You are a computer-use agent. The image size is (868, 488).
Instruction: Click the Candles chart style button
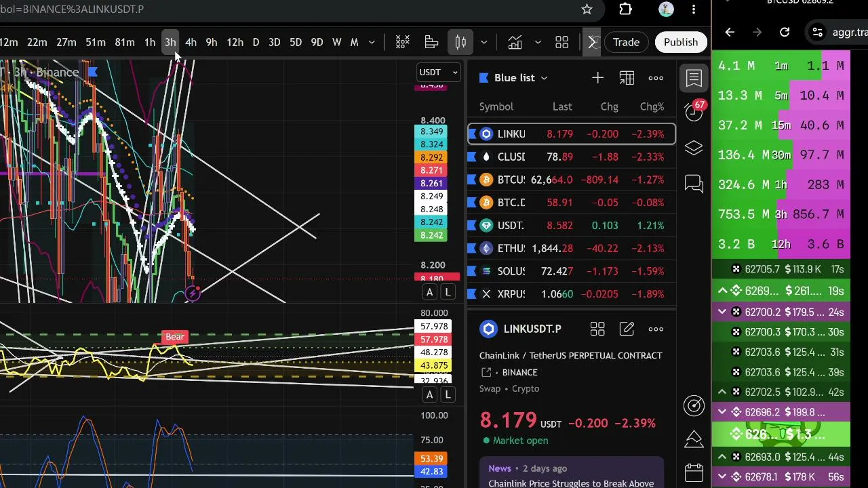pos(460,43)
